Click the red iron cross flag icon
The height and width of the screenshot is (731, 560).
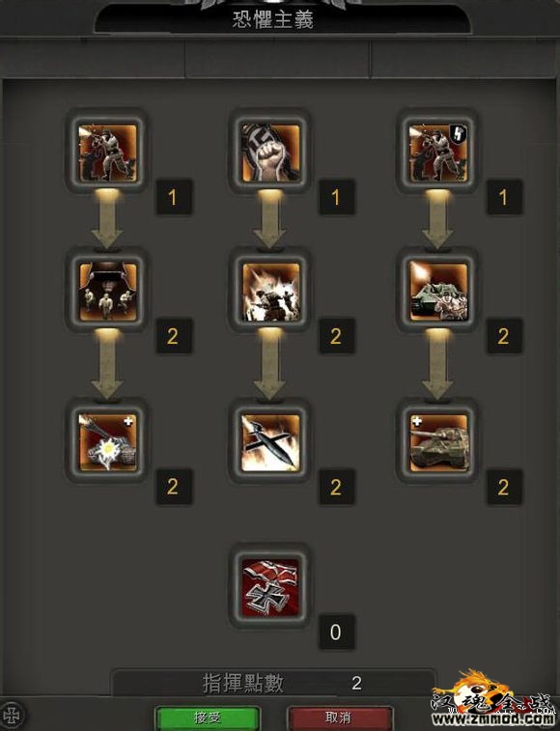coord(270,587)
